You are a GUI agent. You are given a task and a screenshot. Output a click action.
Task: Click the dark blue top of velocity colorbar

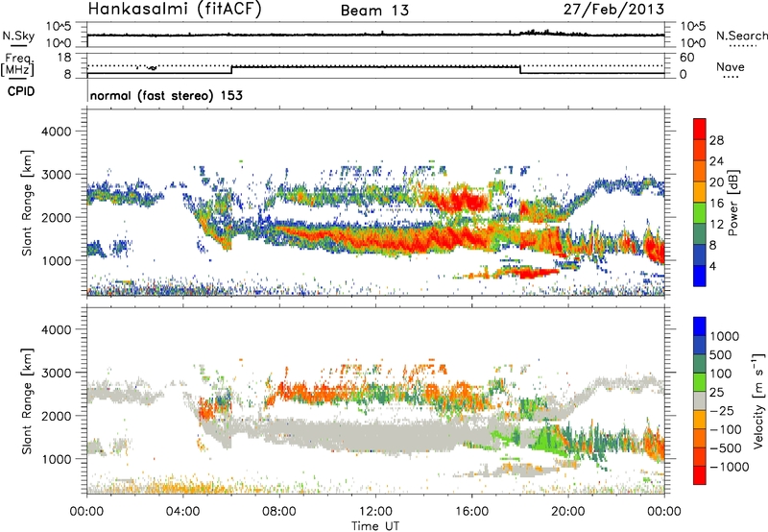click(700, 326)
